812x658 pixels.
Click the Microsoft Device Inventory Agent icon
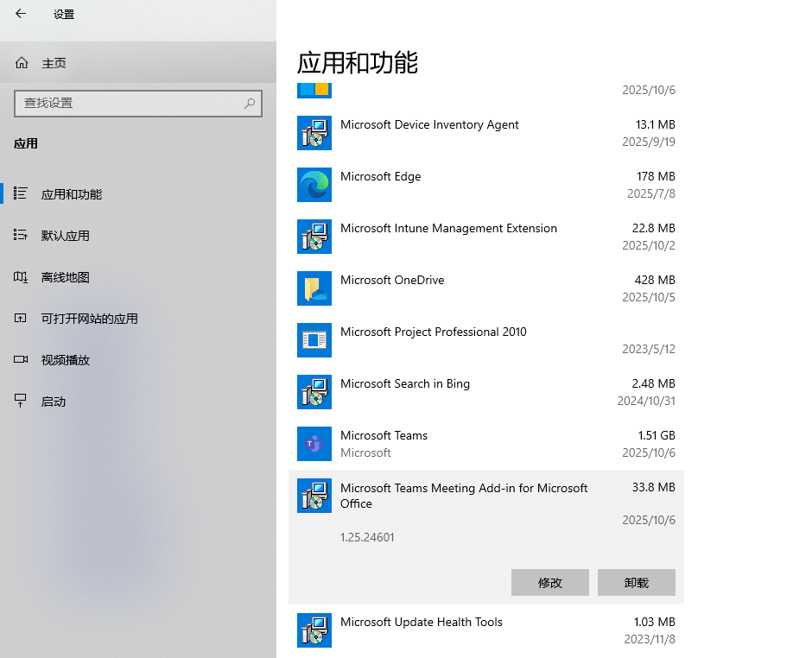(314, 133)
